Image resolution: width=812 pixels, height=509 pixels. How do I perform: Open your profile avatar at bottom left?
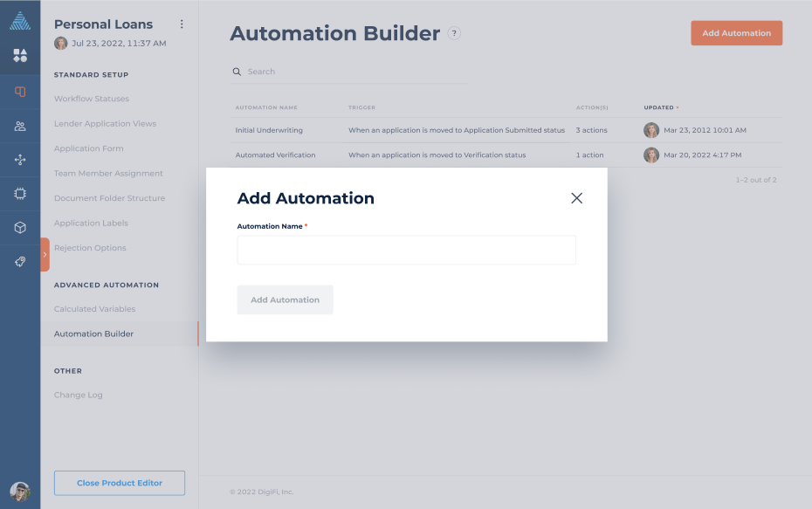[x=20, y=491]
